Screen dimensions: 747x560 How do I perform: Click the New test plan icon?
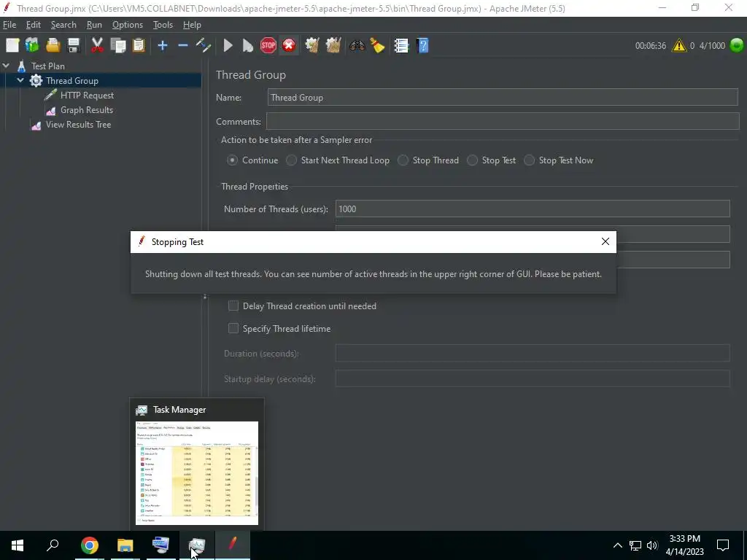12,45
